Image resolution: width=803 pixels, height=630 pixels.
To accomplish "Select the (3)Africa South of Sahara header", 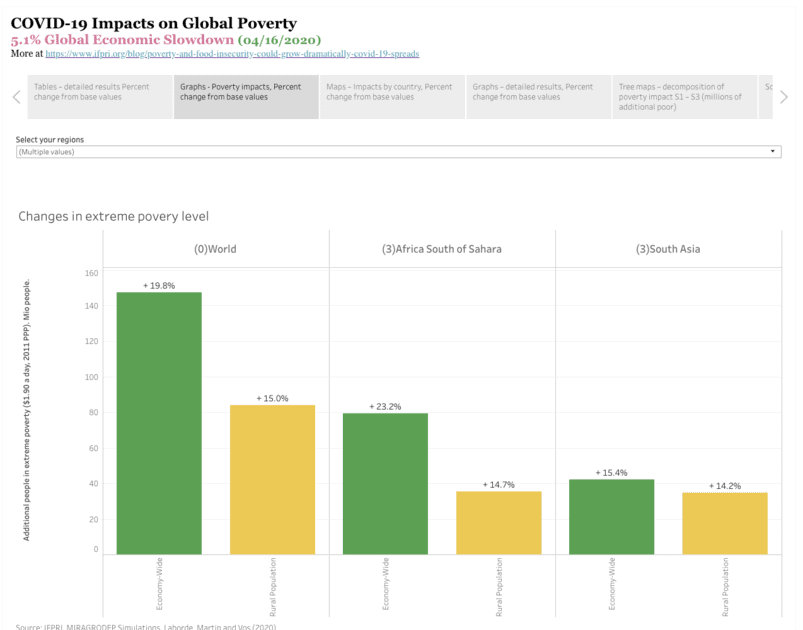I will (x=442, y=249).
